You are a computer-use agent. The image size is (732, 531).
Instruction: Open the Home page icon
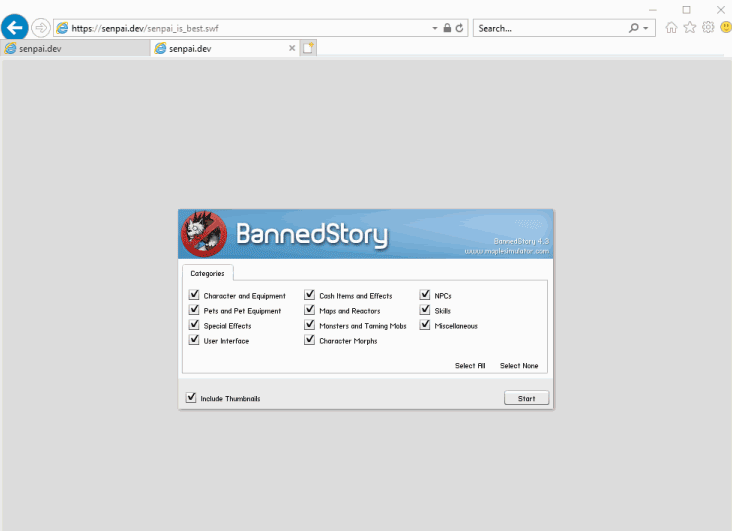click(x=671, y=28)
